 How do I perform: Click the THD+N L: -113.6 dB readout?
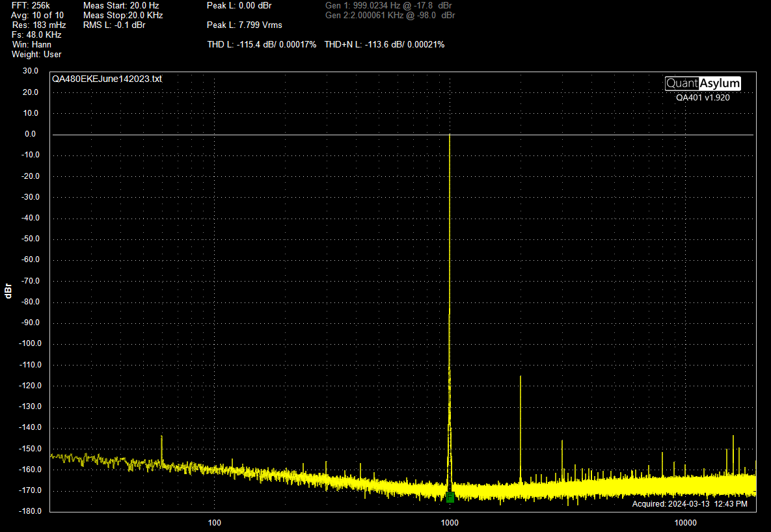[385, 45]
